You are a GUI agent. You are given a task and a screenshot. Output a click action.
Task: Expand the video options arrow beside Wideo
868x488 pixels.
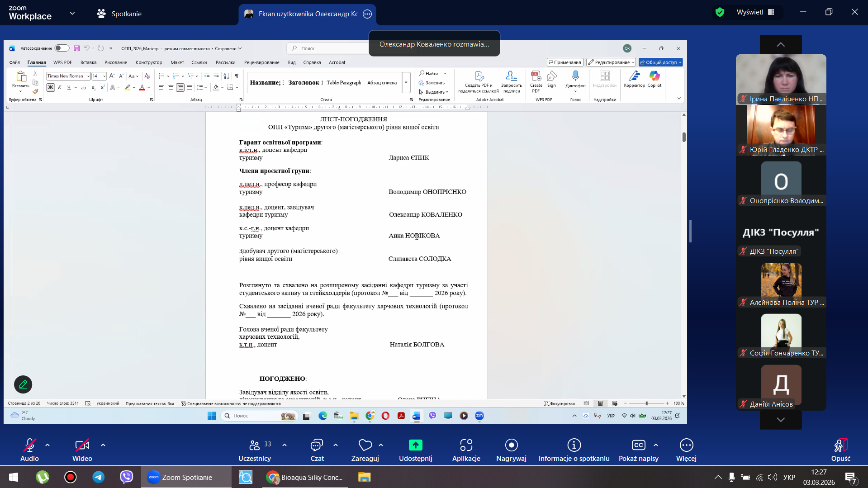point(103,445)
